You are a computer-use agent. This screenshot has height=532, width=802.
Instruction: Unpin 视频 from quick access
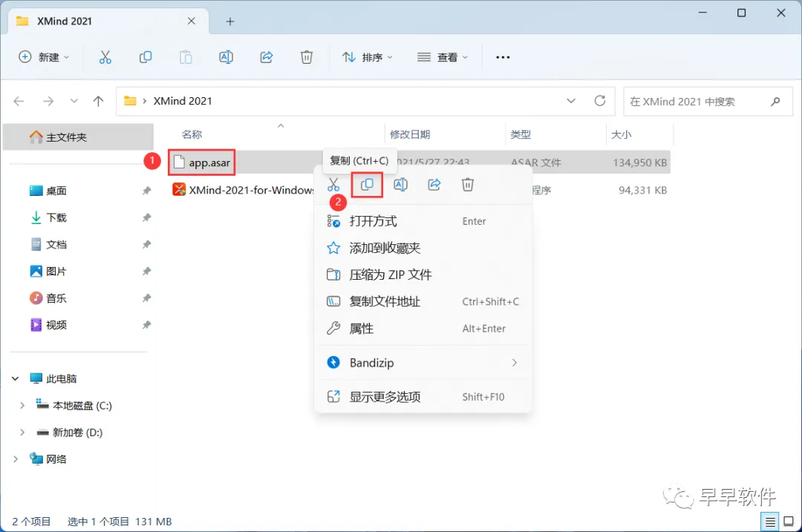(147, 325)
